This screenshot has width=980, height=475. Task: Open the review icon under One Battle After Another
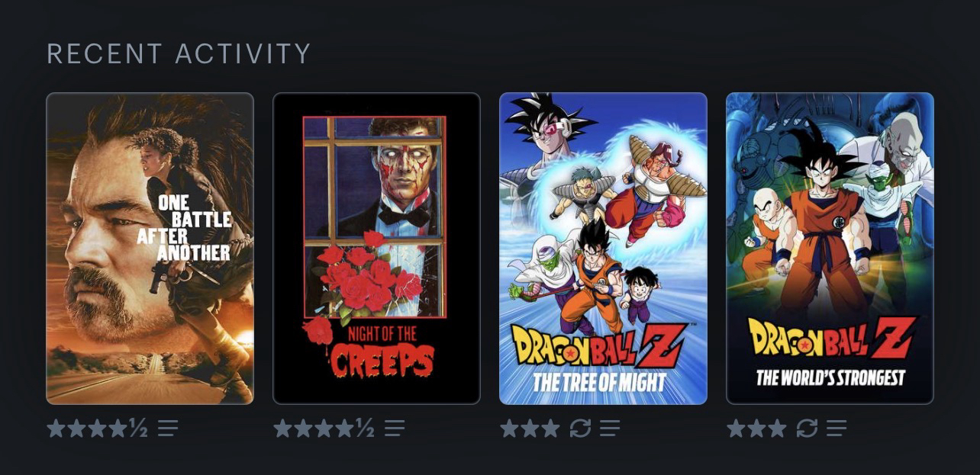pyautogui.click(x=168, y=428)
